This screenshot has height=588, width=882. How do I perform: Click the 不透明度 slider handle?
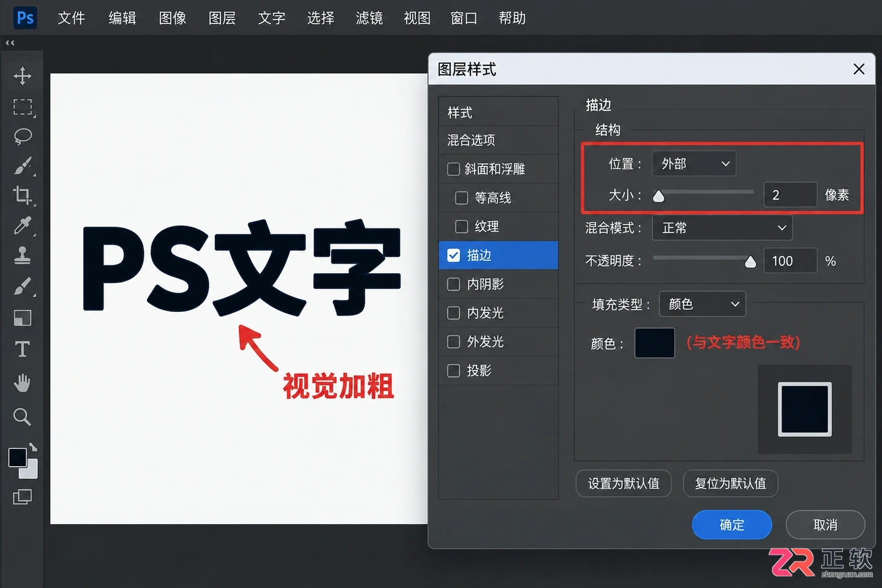coord(750,262)
